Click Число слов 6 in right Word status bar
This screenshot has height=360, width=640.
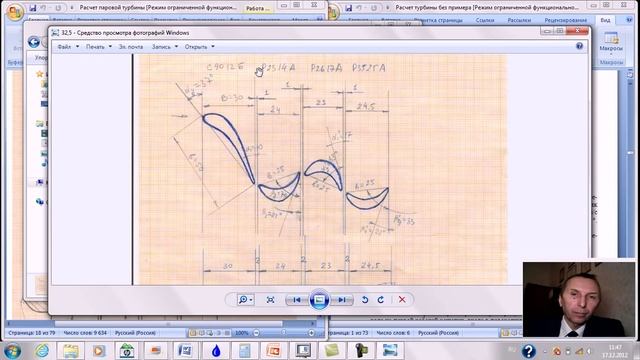point(393,333)
